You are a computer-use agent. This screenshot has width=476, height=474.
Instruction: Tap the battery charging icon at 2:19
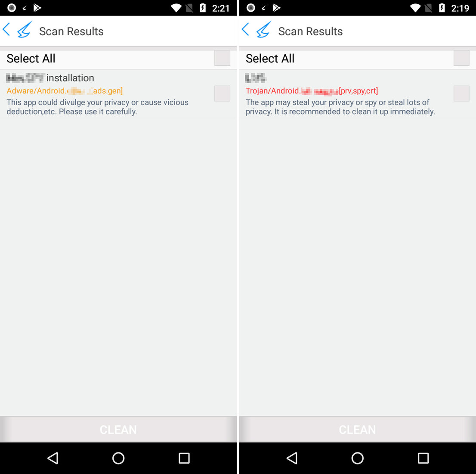442,8
